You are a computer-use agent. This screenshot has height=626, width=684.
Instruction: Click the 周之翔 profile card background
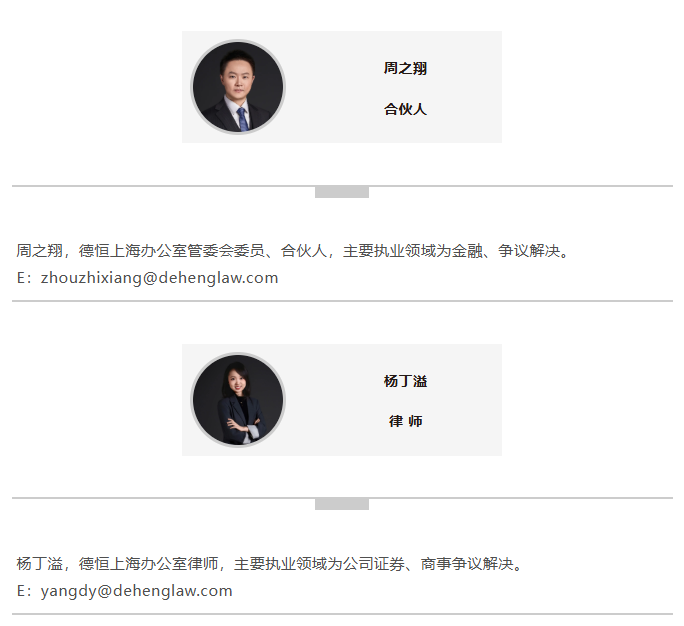point(342,87)
